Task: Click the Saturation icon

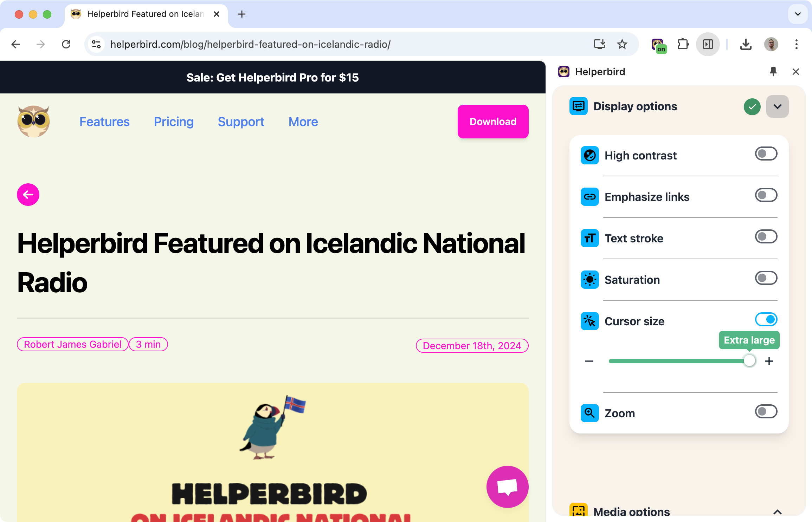Action: click(589, 279)
